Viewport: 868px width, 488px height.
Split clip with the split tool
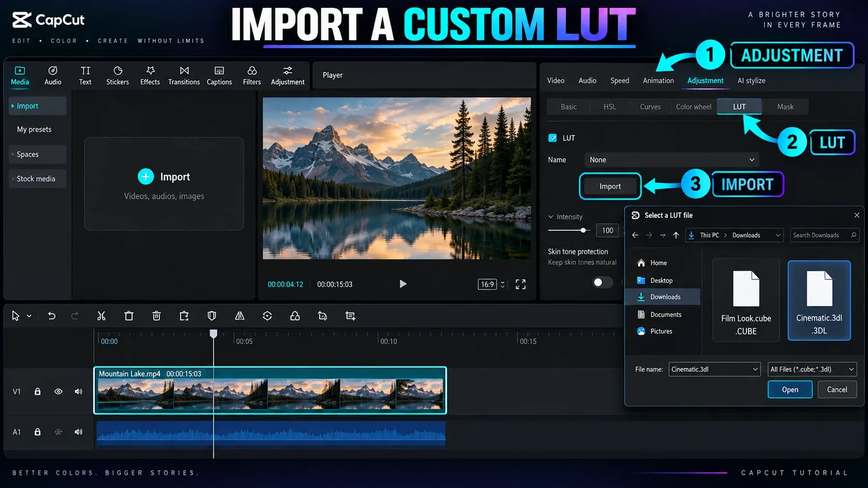(101, 316)
